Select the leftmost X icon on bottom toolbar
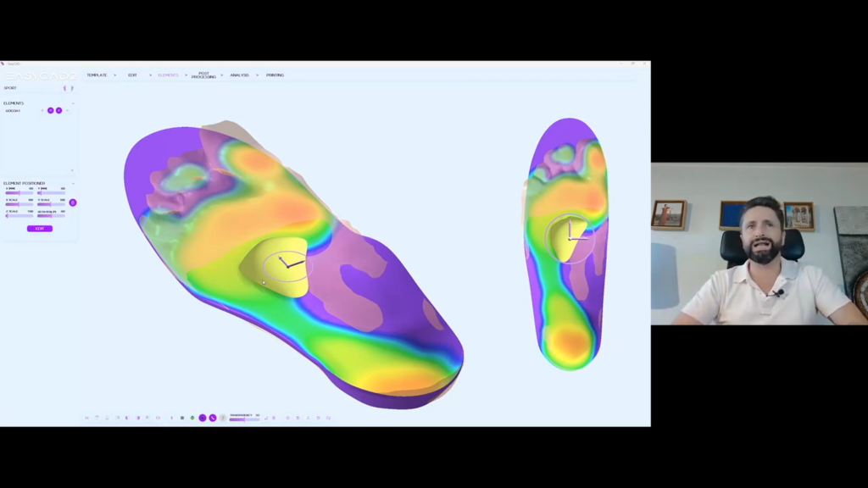868x488 pixels. [x=86, y=417]
